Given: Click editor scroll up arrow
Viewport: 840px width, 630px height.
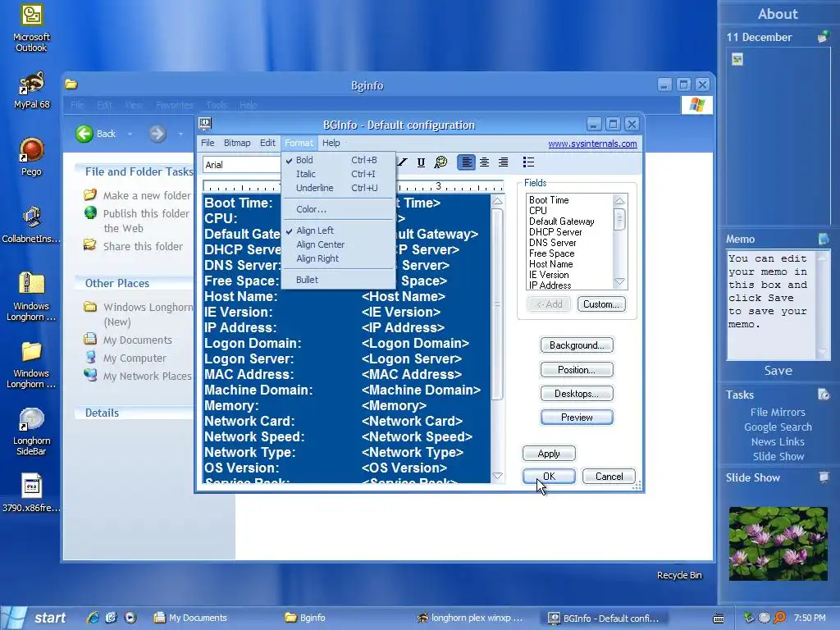Looking at the screenshot, I should coord(497,202).
